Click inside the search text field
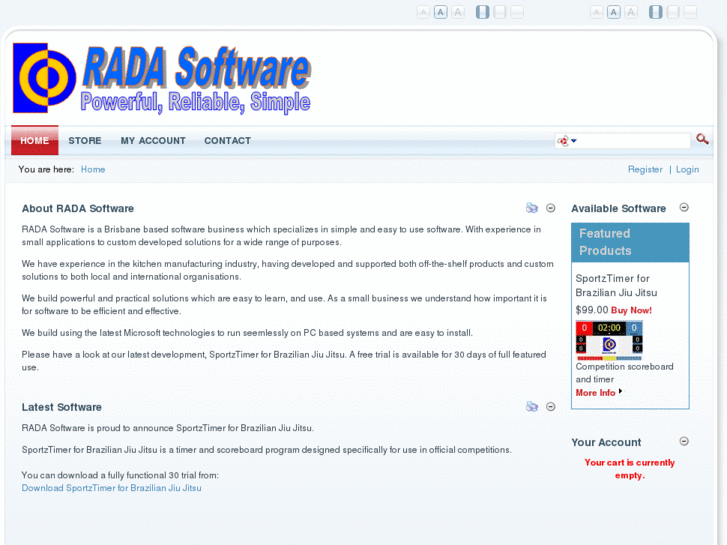 click(x=633, y=141)
